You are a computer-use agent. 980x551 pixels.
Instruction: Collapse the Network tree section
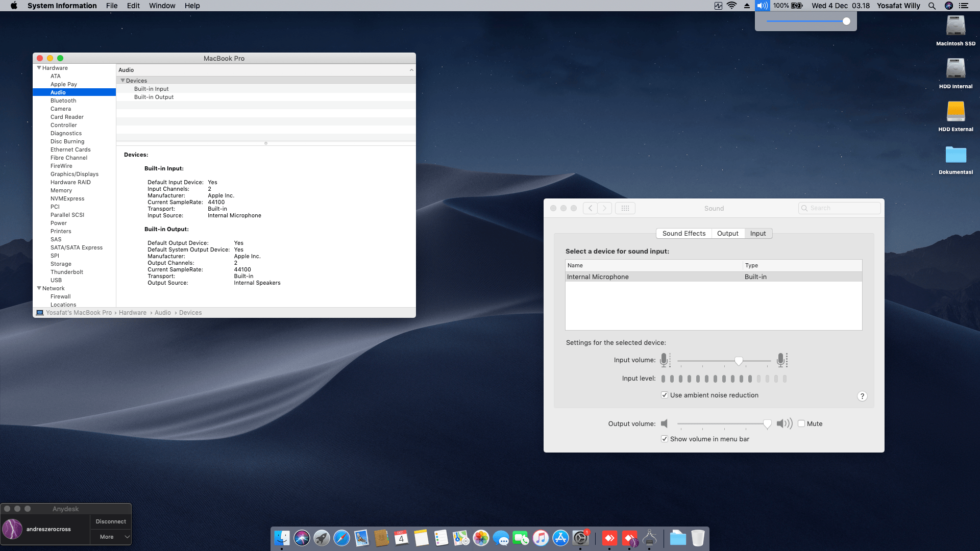click(x=39, y=288)
